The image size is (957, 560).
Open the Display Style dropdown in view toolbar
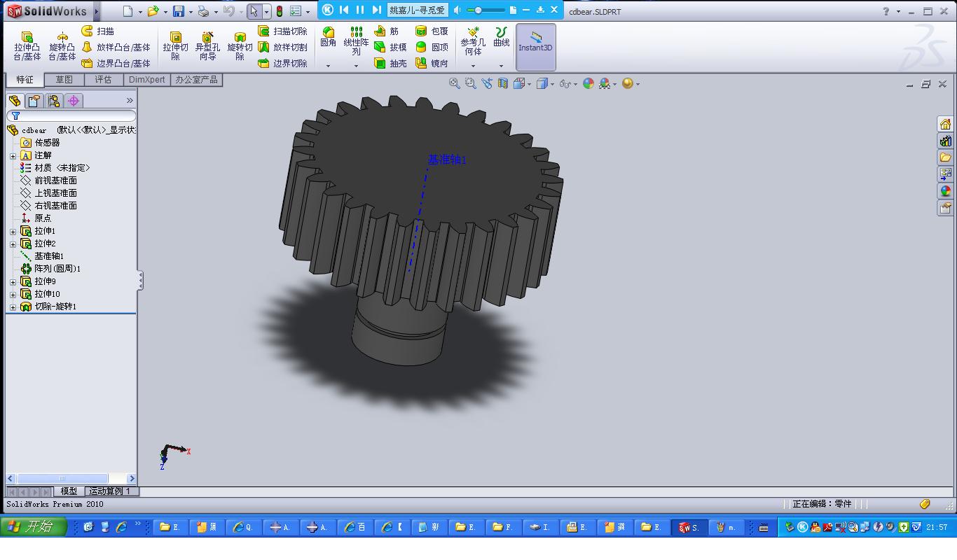coord(552,84)
